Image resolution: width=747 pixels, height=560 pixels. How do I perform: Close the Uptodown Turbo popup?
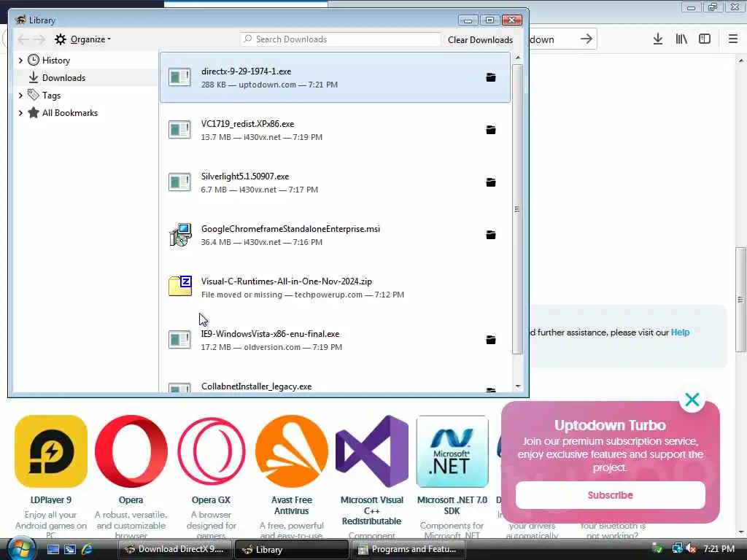tap(692, 400)
